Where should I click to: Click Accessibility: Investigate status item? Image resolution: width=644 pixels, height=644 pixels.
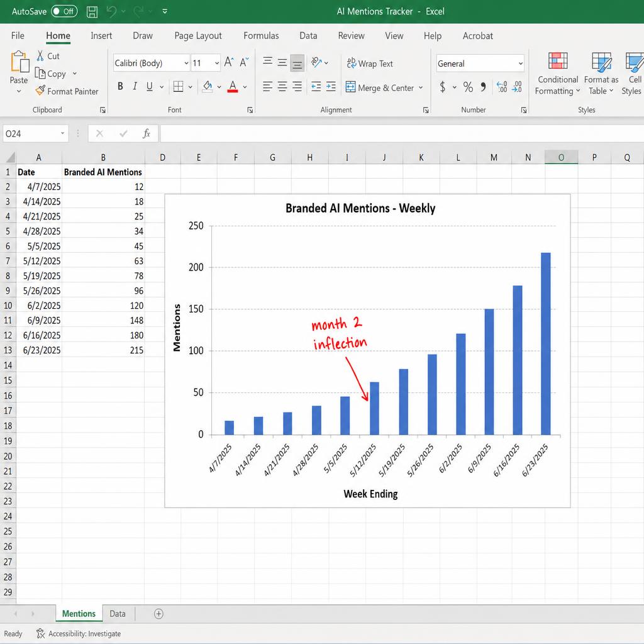pyautogui.click(x=79, y=634)
